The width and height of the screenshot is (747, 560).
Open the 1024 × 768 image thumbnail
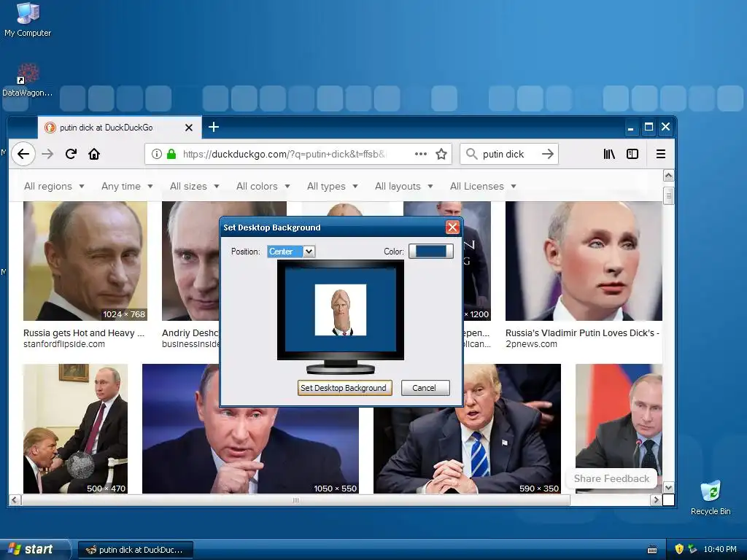[85, 261]
